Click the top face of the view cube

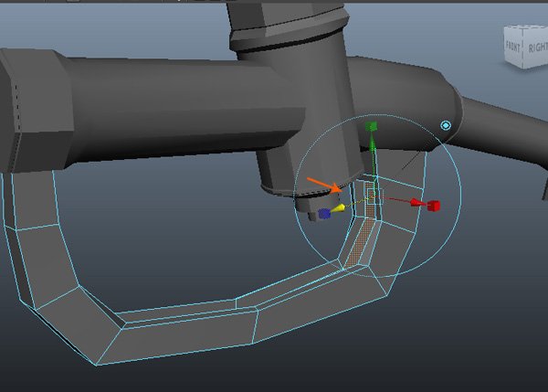(x=527, y=28)
